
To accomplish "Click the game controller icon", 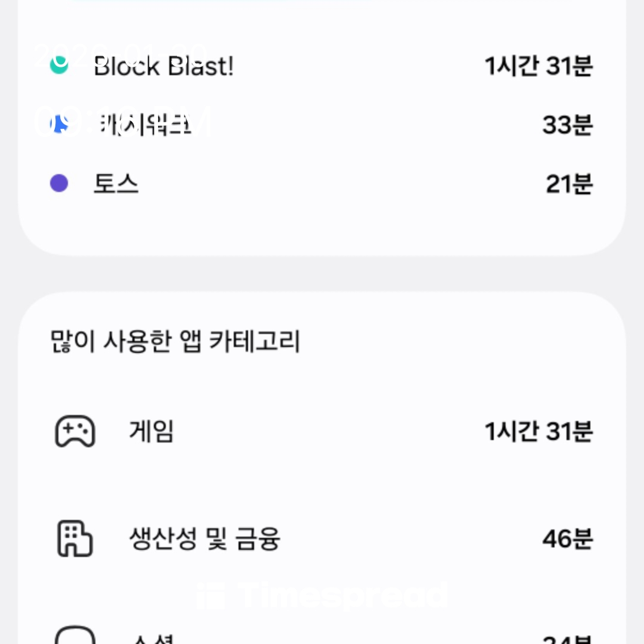I will 75,431.
